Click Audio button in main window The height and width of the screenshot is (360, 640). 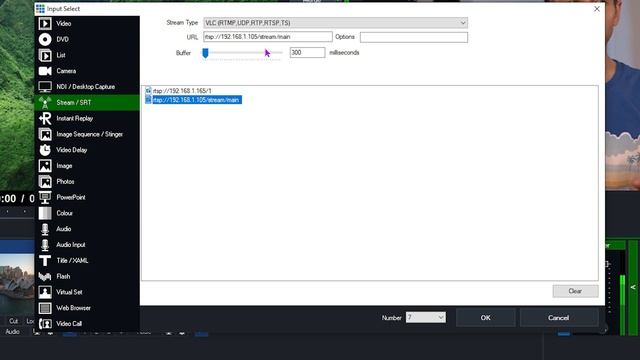click(12, 332)
